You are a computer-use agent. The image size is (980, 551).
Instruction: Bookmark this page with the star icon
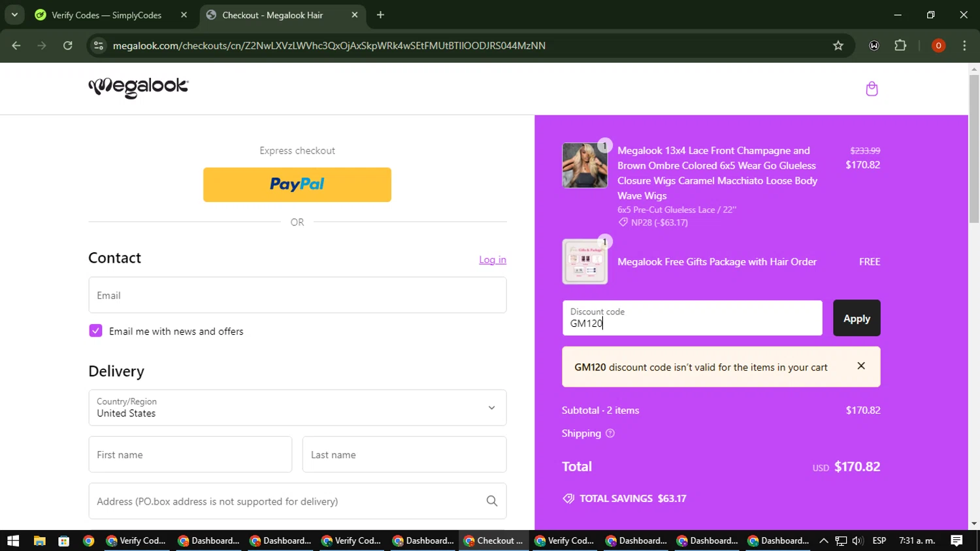[838, 46]
